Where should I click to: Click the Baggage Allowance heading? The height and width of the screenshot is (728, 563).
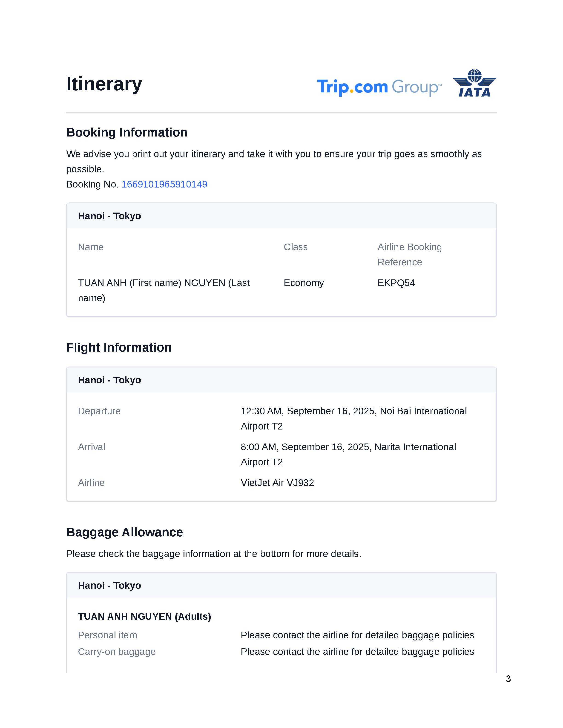click(124, 532)
